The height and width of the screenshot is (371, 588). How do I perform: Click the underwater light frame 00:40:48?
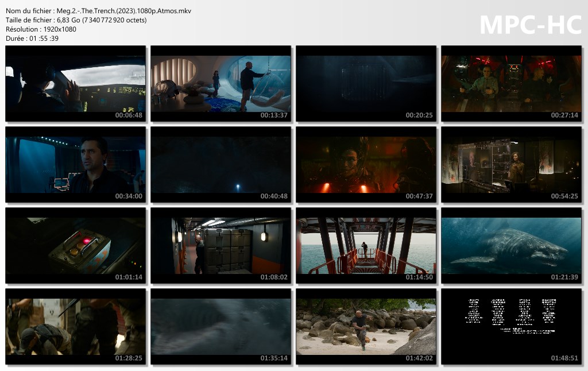click(x=220, y=164)
